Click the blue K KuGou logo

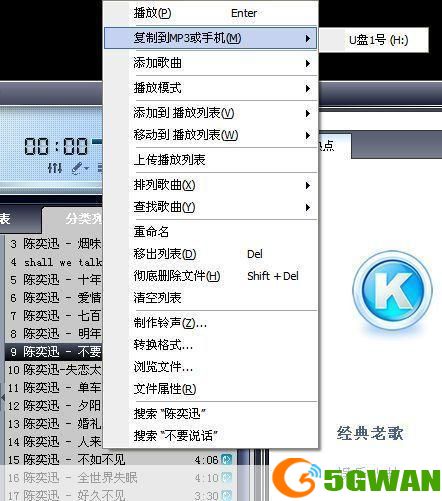(393, 290)
